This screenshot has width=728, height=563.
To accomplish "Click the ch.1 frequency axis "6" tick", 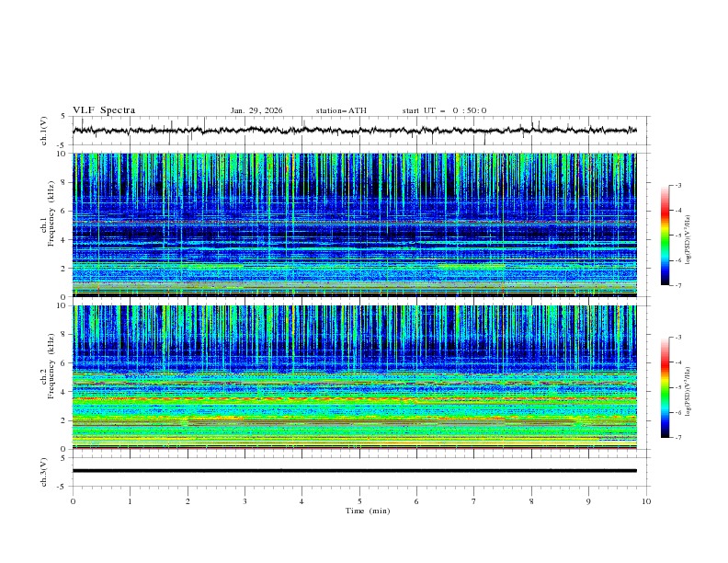I will [x=65, y=211].
